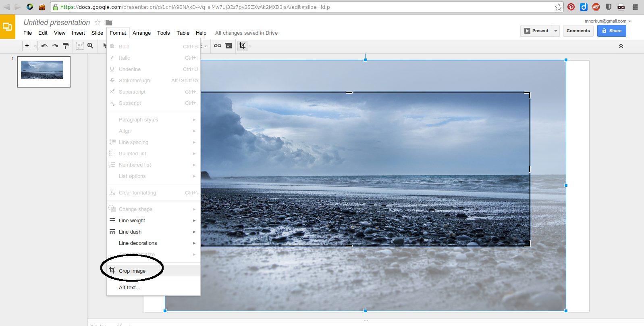Click the gray shield extension icon
This screenshot has height=326, width=644.
(609, 7)
